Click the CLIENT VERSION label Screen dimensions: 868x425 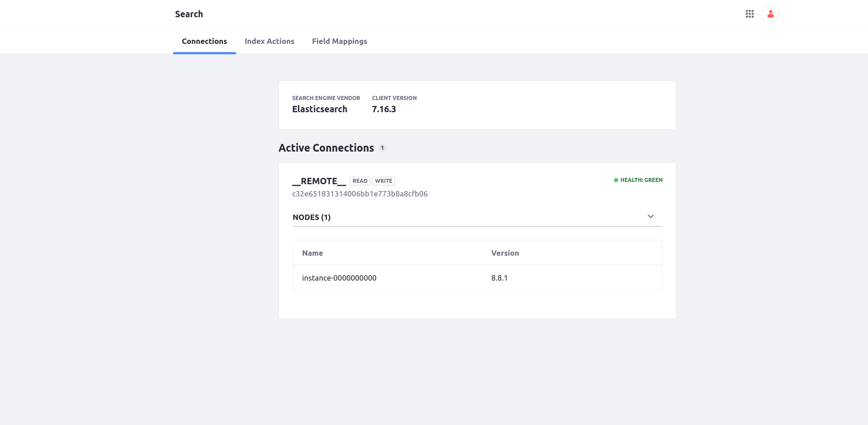point(394,98)
